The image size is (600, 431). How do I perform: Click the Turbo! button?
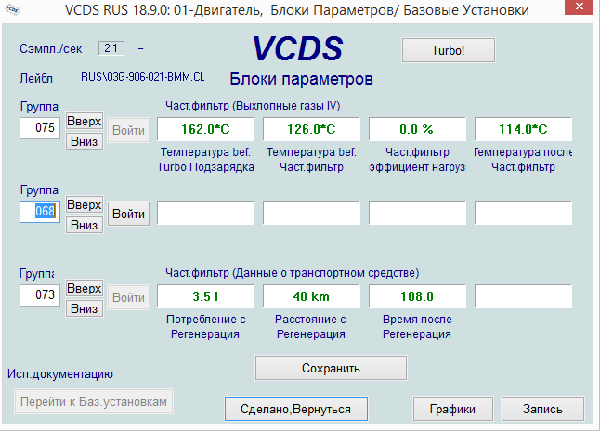tap(448, 50)
